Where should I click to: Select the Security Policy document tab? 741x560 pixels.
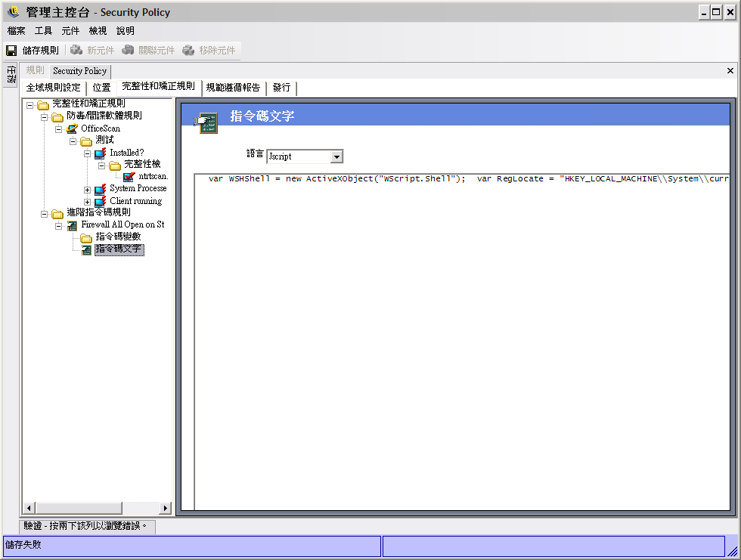click(x=80, y=71)
